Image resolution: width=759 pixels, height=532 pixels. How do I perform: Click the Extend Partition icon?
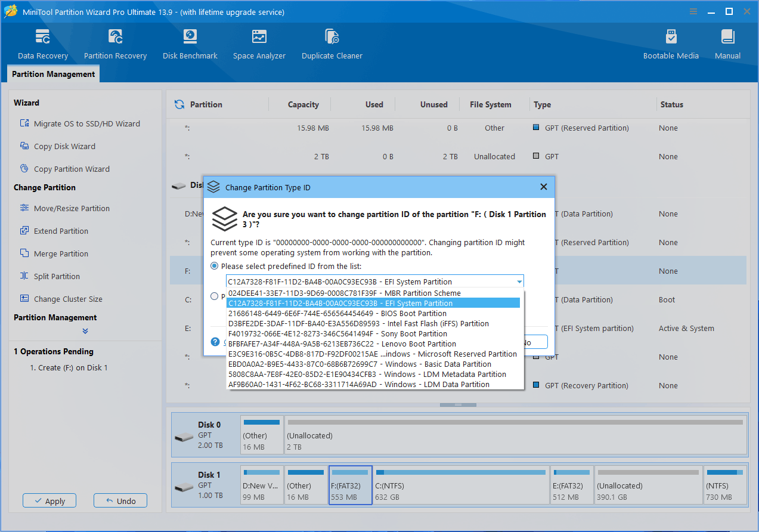(24, 231)
